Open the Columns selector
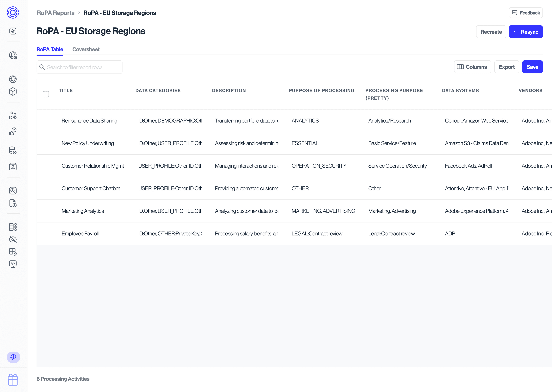This screenshot has width=552, height=392. [x=472, y=67]
